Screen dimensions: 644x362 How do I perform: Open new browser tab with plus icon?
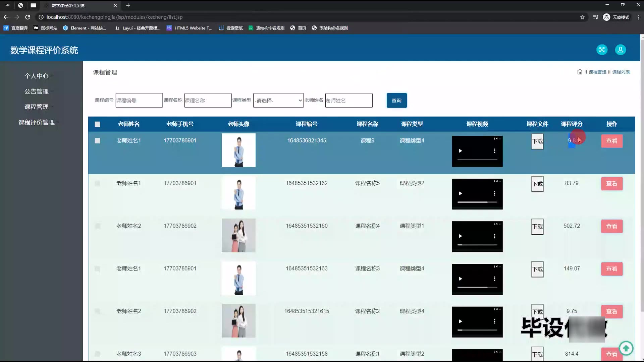[x=128, y=5]
